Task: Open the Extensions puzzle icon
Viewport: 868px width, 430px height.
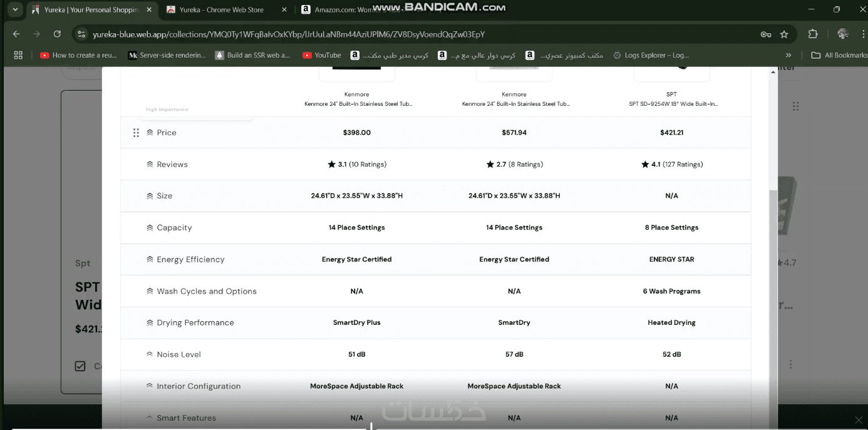Action: (813, 34)
